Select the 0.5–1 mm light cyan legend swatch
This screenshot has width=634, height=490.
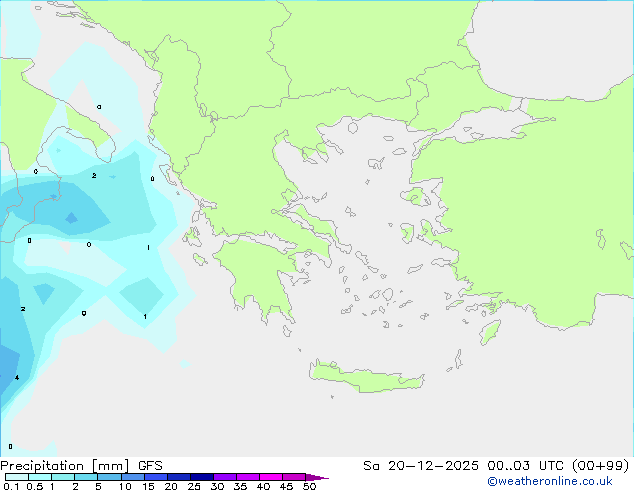pyautogui.click(x=40, y=477)
